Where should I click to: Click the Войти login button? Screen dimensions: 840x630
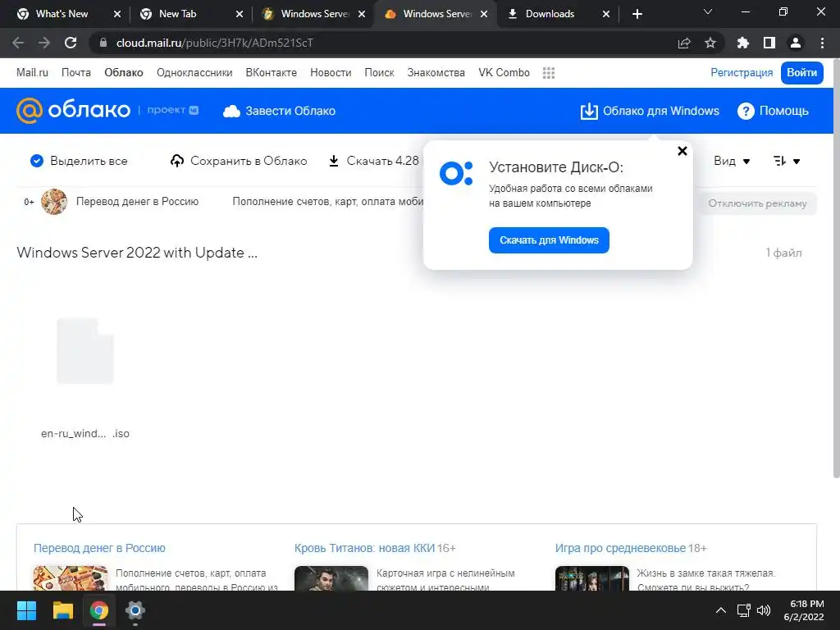(801, 73)
